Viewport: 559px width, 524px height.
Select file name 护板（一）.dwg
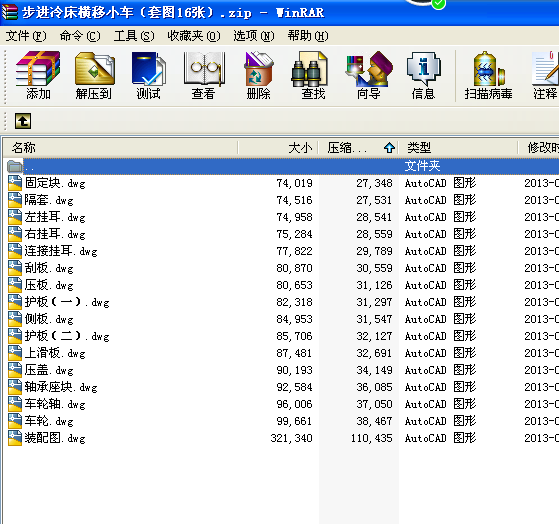coord(67,302)
